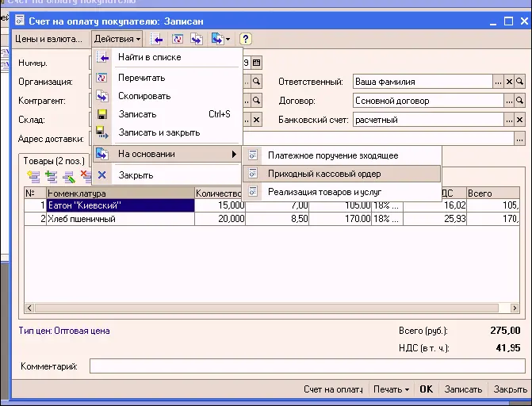Expand the На основании submenu

tap(167, 154)
